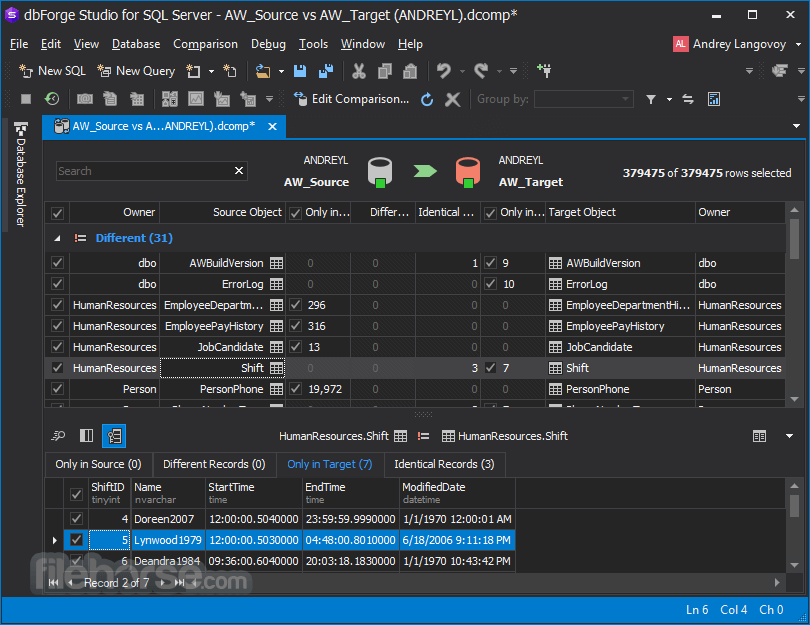Click the swap source and target icon
This screenshot has width=810, height=625.
(688, 99)
